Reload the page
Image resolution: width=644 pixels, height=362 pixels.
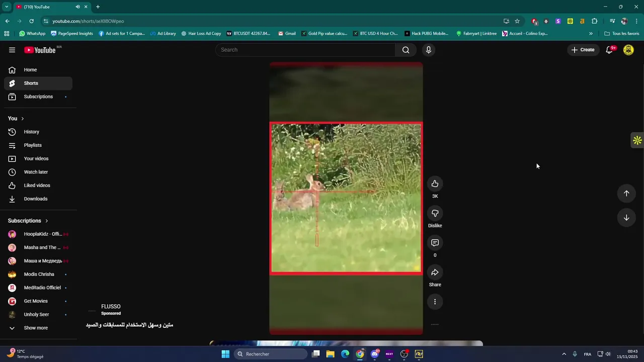31,21
